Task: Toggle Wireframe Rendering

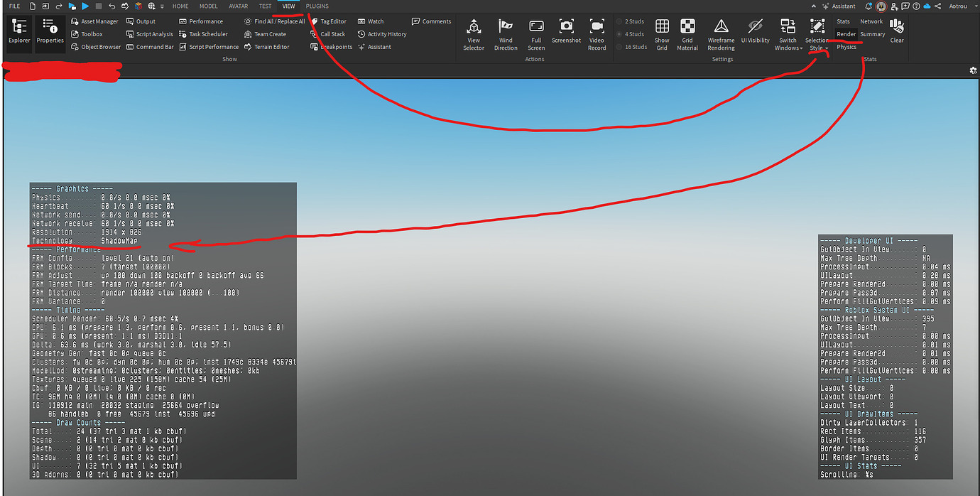Action: pos(721,34)
